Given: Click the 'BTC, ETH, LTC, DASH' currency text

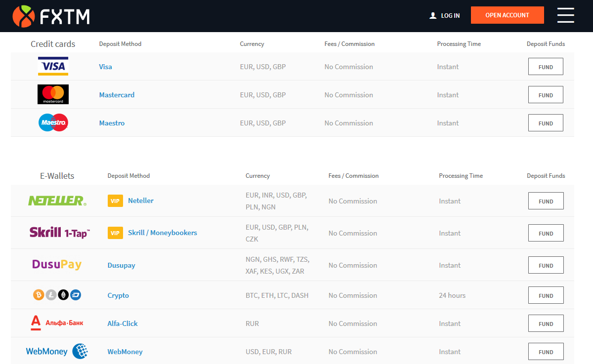Looking at the screenshot, I should click(x=277, y=295).
